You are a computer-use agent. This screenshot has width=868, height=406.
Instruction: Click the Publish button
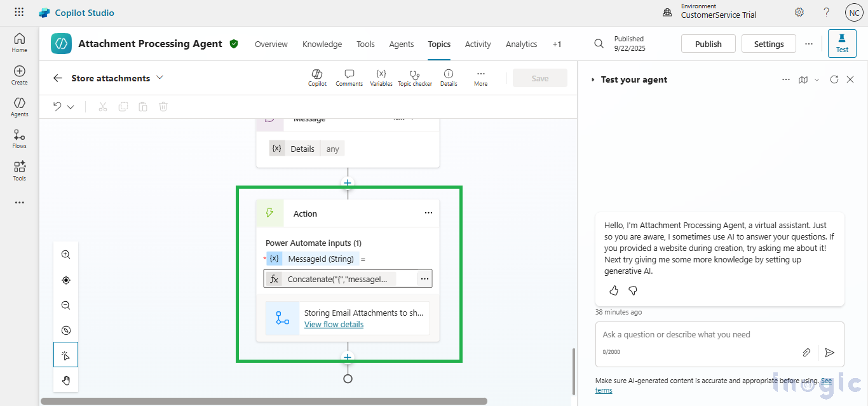click(x=708, y=44)
